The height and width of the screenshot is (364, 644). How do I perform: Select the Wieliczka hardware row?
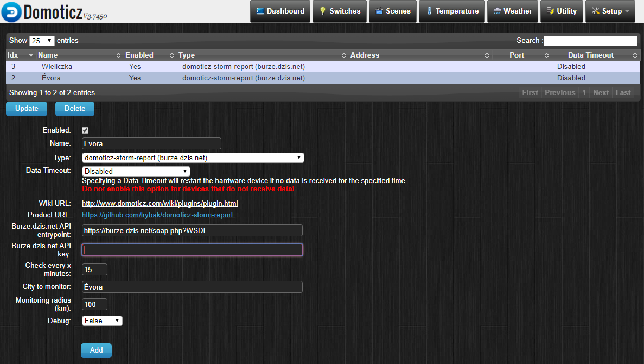pyautogui.click(x=323, y=67)
